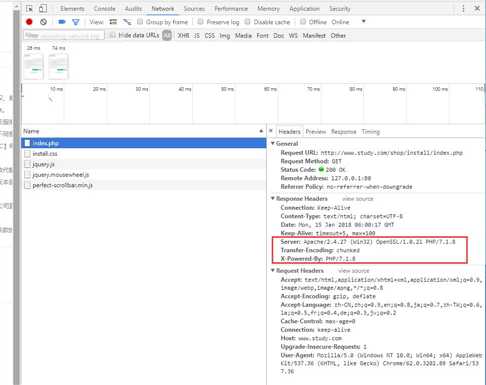The height and width of the screenshot is (385, 486).
Task: Filter requests by WS
Action: click(293, 35)
